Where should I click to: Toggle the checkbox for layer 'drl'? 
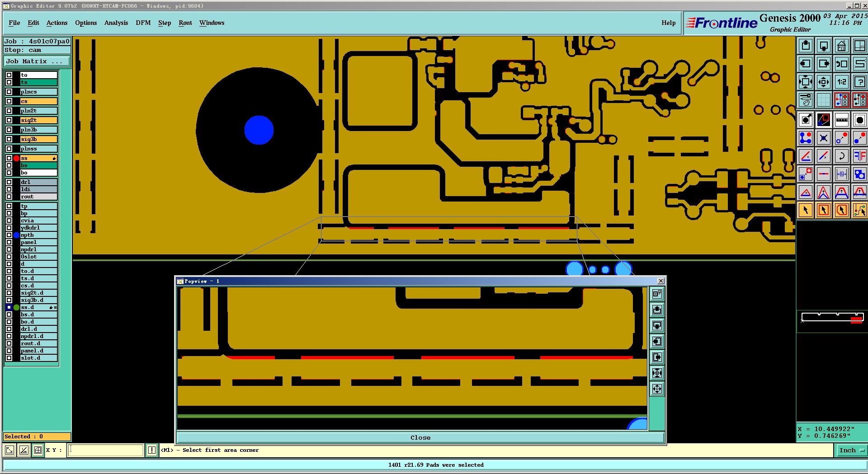pyautogui.click(x=9, y=182)
